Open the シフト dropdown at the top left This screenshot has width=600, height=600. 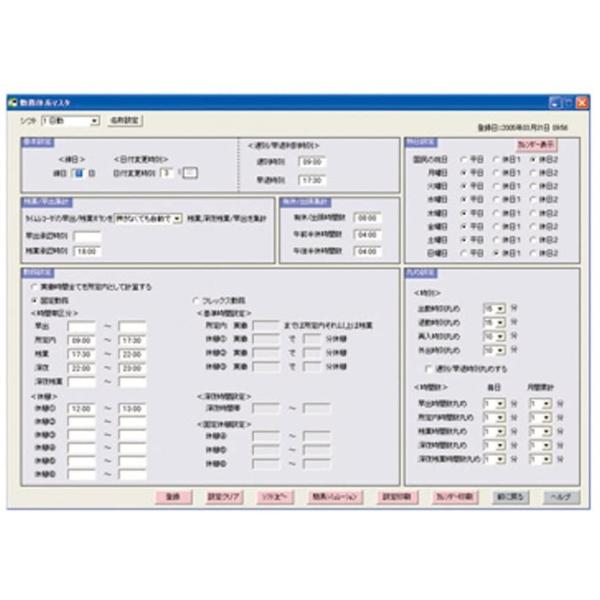click(95, 120)
